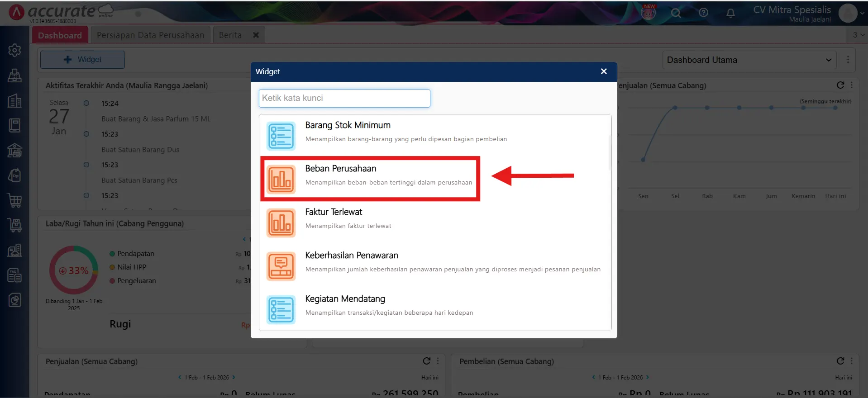868x398 pixels.
Task: Select the Kegiatan Mendatang widget icon
Action: 281,309
